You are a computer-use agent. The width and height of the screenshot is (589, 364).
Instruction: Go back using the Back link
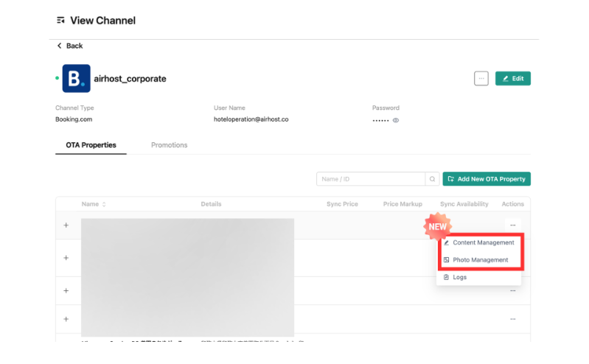70,46
